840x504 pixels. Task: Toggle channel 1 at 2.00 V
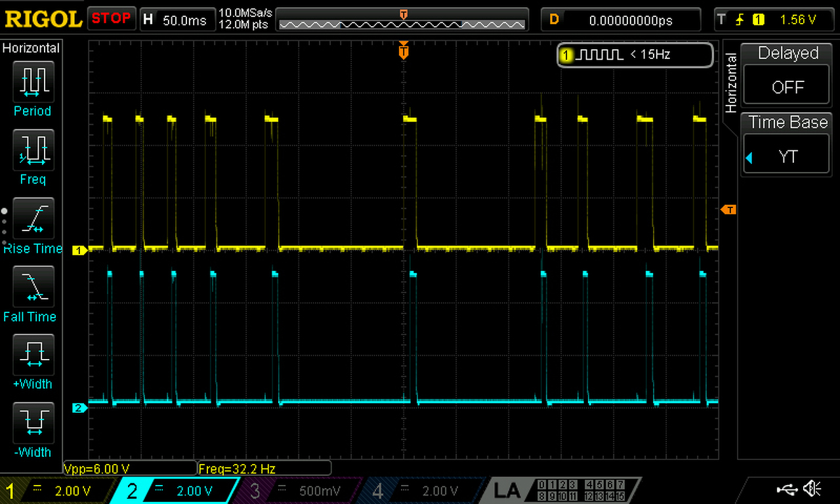pyautogui.click(x=56, y=490)
